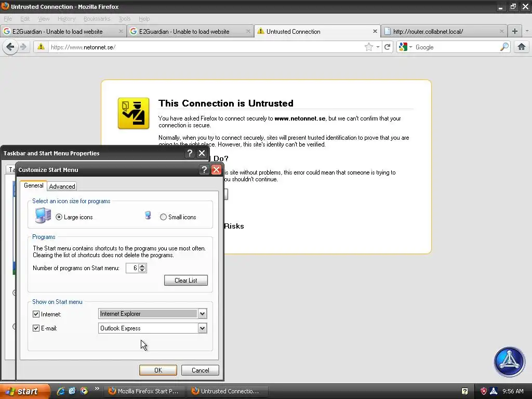Viewport: 532px width, 399px height.
Task: Click the help balloon icon on taskbar
Action: click(465, 391)
